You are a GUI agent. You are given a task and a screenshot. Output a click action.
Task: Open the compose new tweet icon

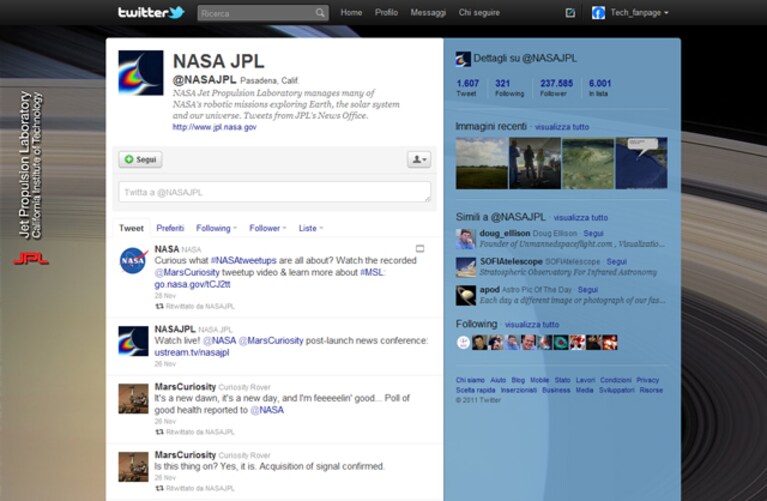click(x=570, y=13)
